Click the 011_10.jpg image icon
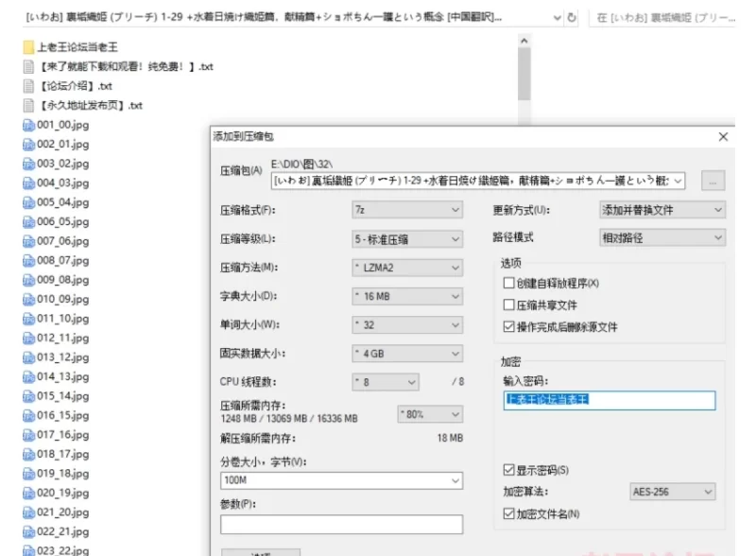 tap(28, 319)
